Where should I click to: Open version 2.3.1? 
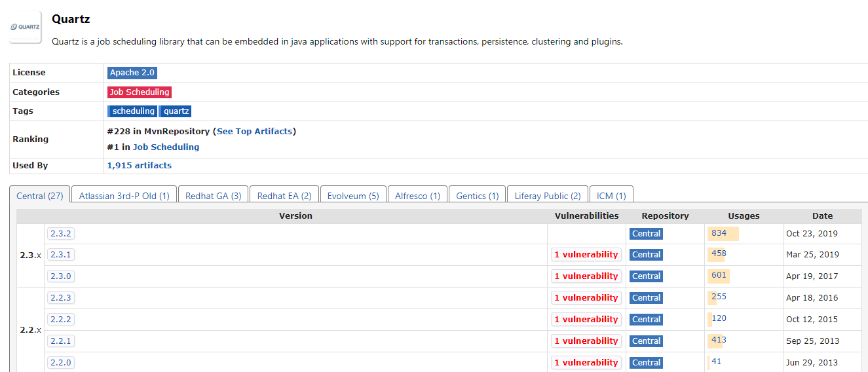click(60, 255)
